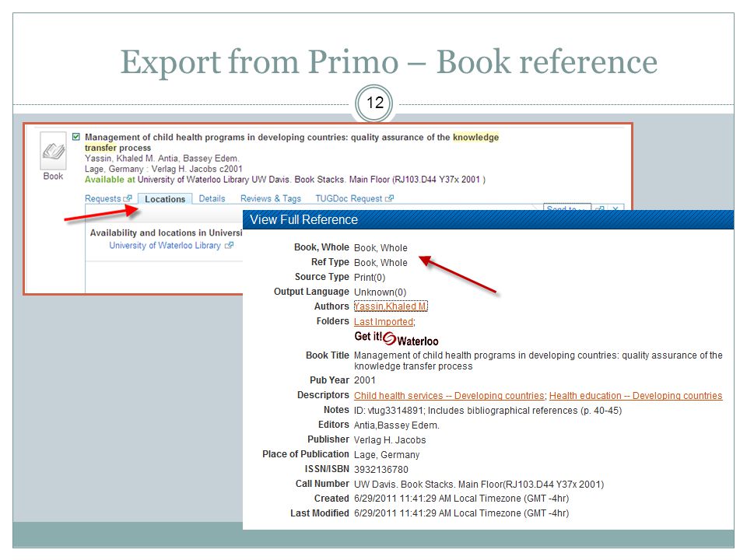Open author link Yassin, Khaled M.
Image resolution: width=747 pixels, height=560 pixels.
point(391,306)
